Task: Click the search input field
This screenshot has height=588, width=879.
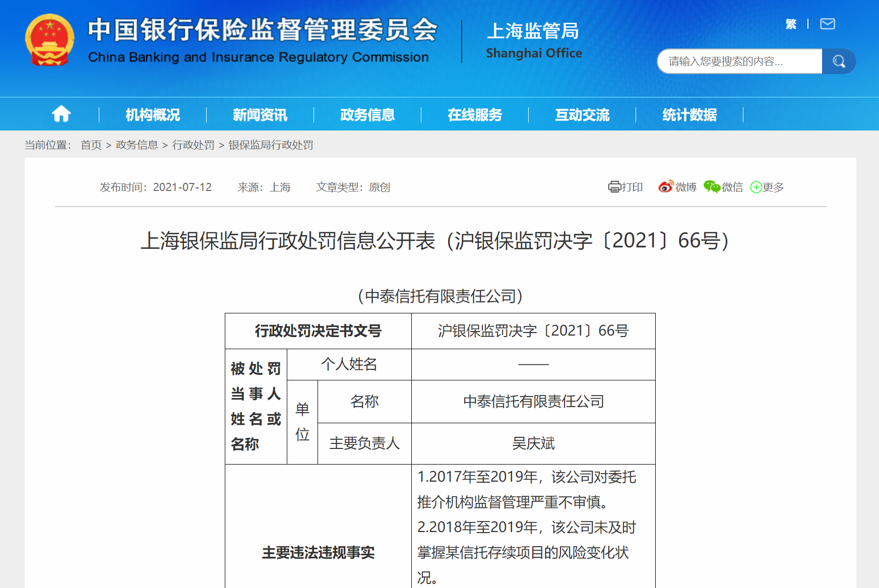Action: pos(740,61)
